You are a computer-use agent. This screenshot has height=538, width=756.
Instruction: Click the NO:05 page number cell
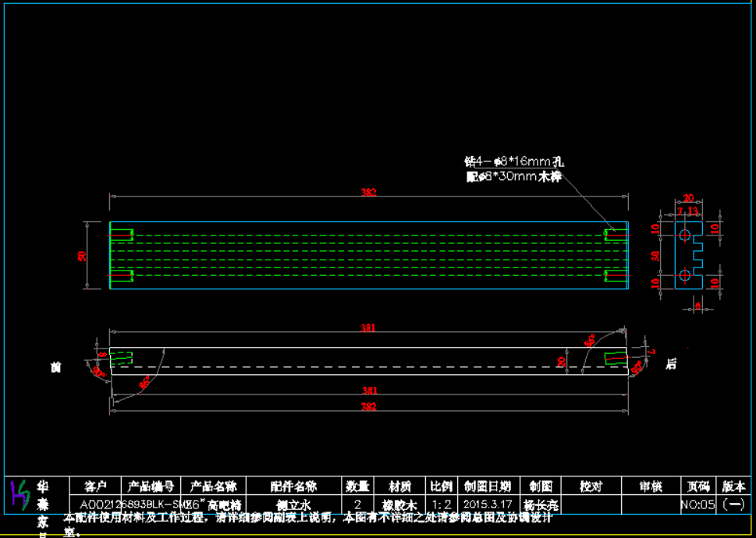pyautogui.click(x=697, y=505)
